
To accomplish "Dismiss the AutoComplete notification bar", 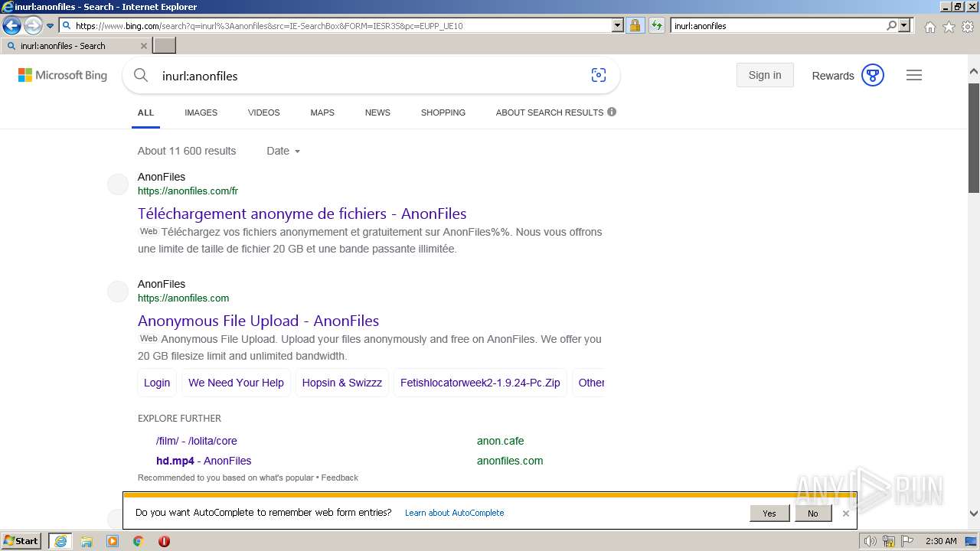I will coord(845,514).
